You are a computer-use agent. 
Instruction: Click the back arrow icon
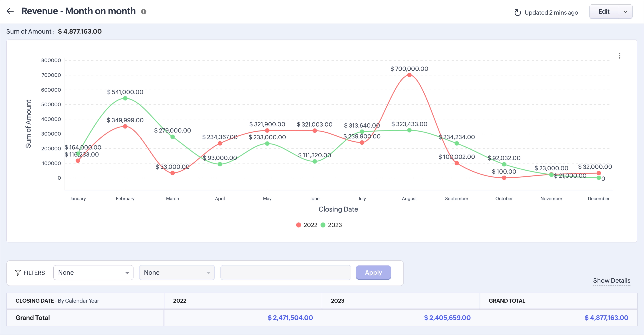[10, 11]
